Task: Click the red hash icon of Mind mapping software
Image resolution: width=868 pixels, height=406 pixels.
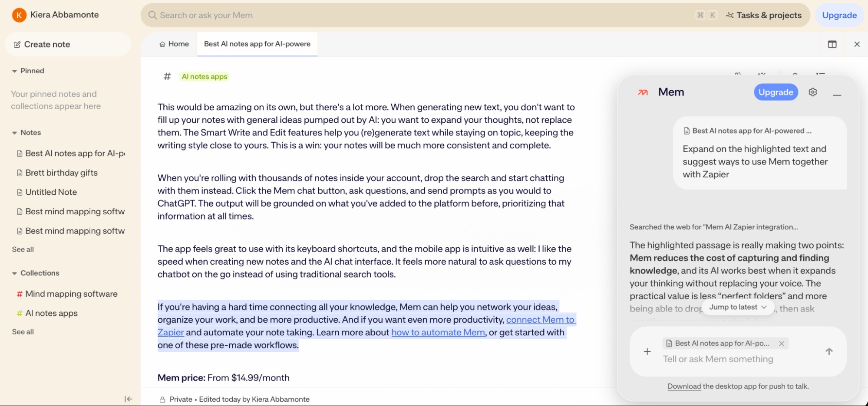Action: [x=20, y=294]
